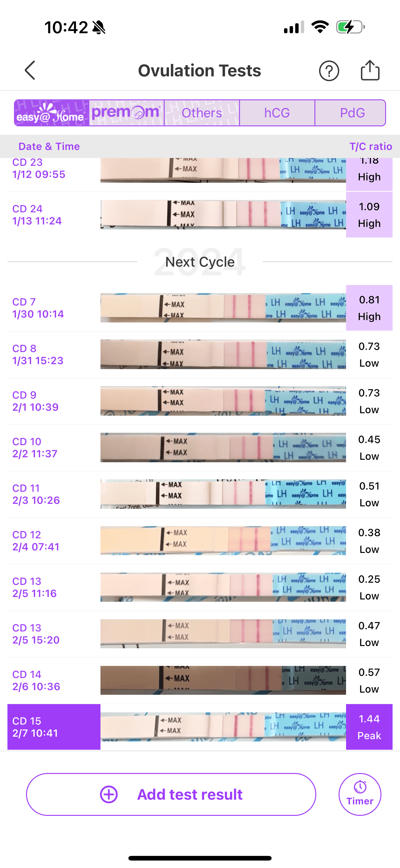Open the Timer button
This screenshot has height=868, width=400.
click(360, 794)
